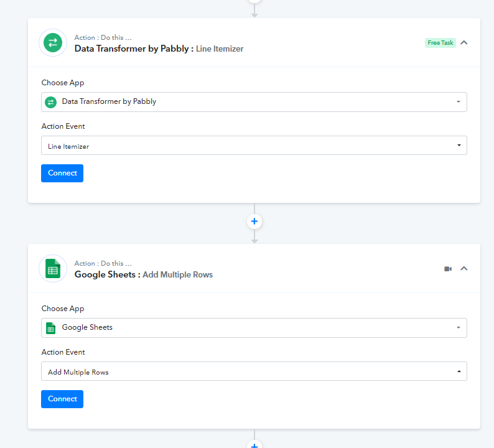Image resolution: width=494 pixels, height=448 pixels.
Task: Click the Data Transformer by Pabbly : Line Itemizer title
Action: [x=159, y=49]
